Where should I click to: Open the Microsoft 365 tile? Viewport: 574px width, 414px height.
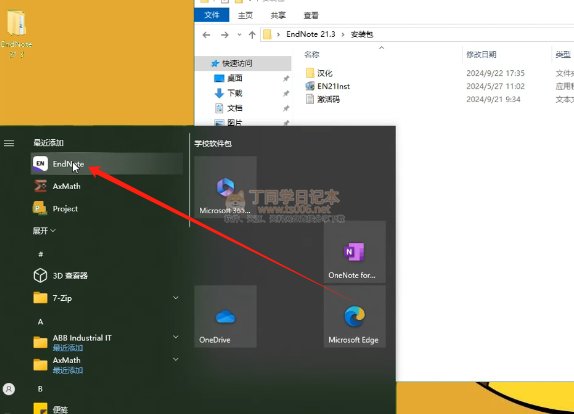(225, 187)
